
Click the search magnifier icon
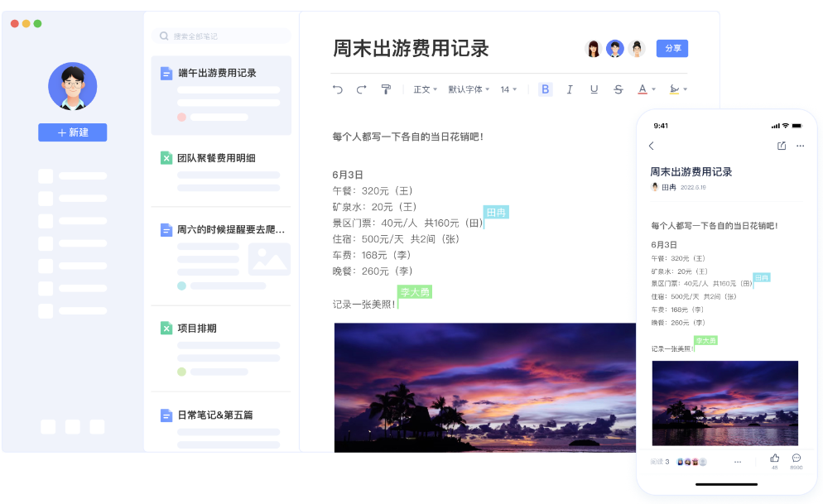pyautogui.click(x=164, y=36)
